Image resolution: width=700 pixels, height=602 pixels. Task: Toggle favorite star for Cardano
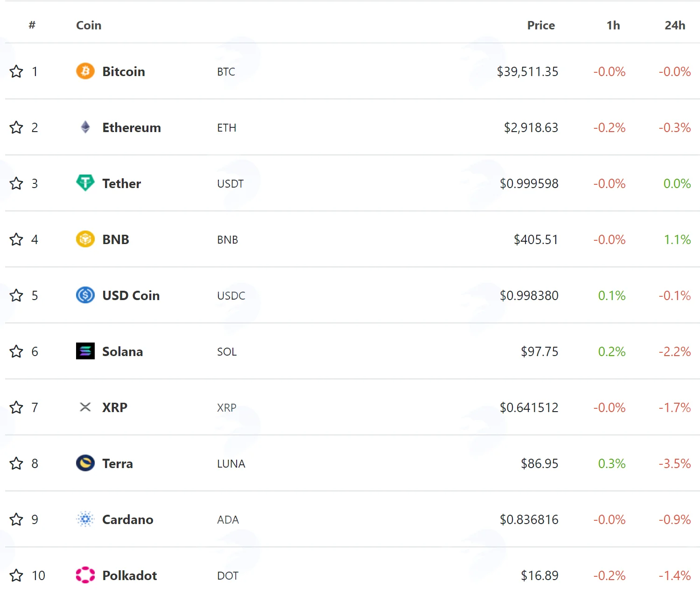16,519
